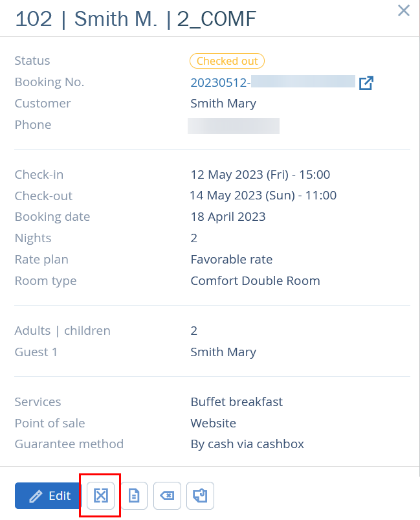This screenshot has width=420, height=520.
Task: Open the note with paperclip icon
Action: coord(200,495)
